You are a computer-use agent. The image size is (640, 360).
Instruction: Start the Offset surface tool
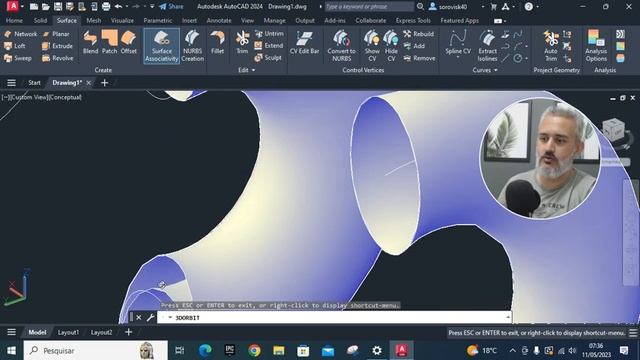click(x=129, y=42)
